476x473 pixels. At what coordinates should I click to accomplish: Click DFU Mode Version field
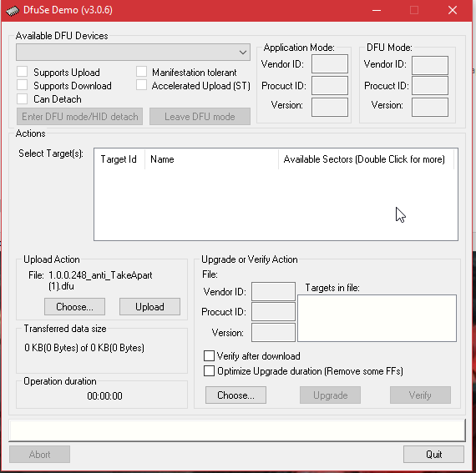point(430,107)
